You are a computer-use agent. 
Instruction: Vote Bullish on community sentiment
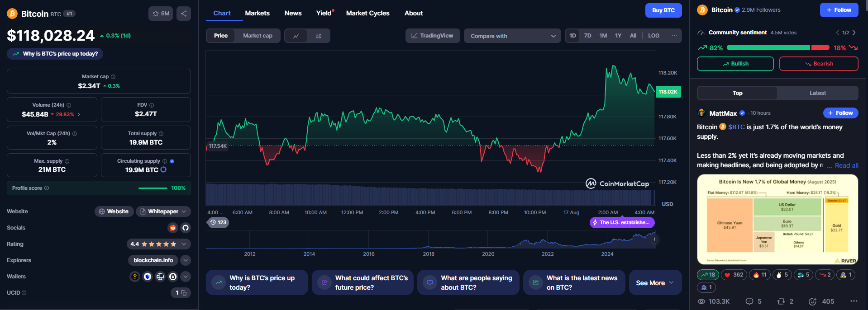point(735,64)
